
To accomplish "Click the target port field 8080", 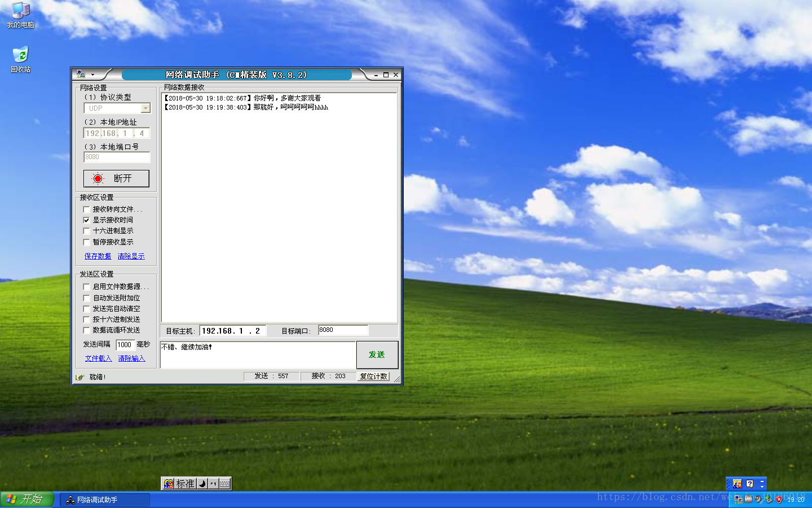I will pyautogui.click(x=343, y=330).
